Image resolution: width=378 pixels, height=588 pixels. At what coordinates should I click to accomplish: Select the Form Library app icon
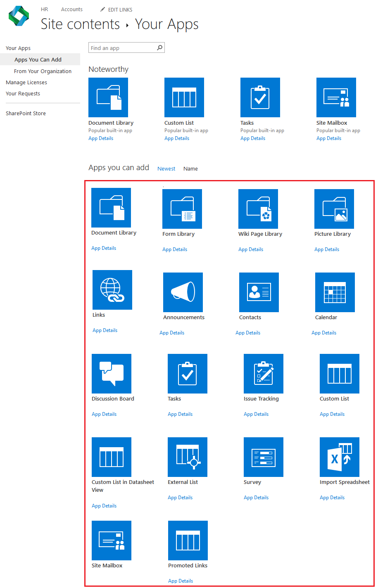click(182, 209)
